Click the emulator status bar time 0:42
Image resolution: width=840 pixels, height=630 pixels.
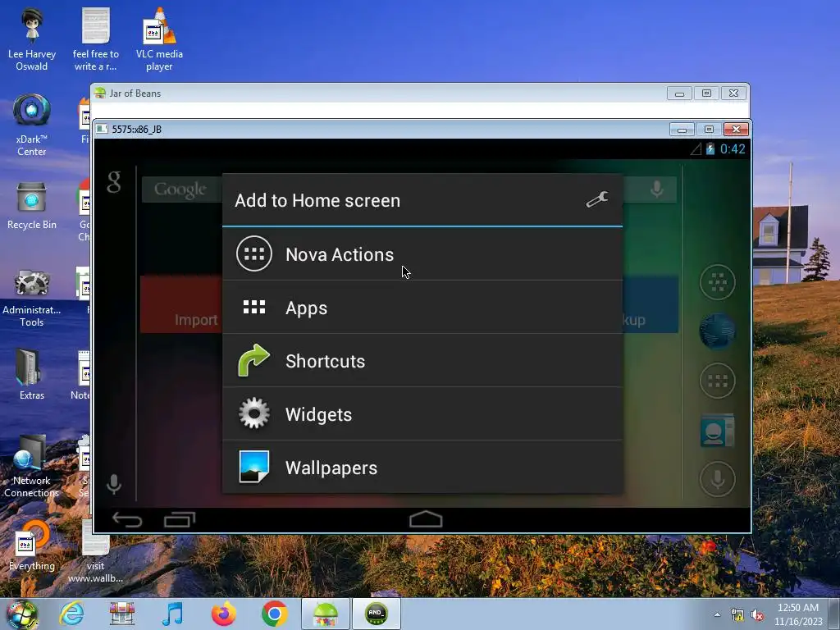tap(733, 149)
